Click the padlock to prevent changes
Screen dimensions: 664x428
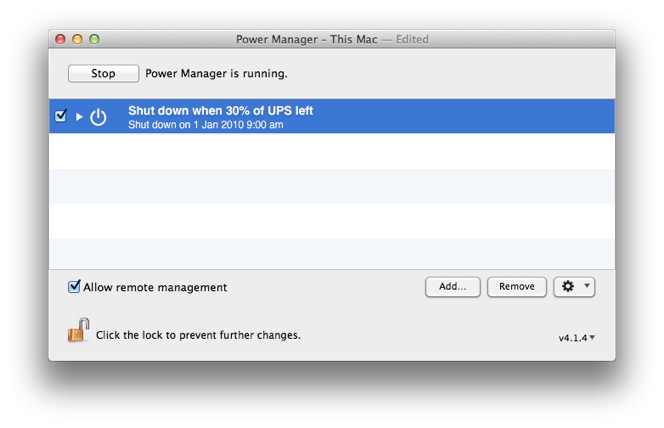(78, 330)
